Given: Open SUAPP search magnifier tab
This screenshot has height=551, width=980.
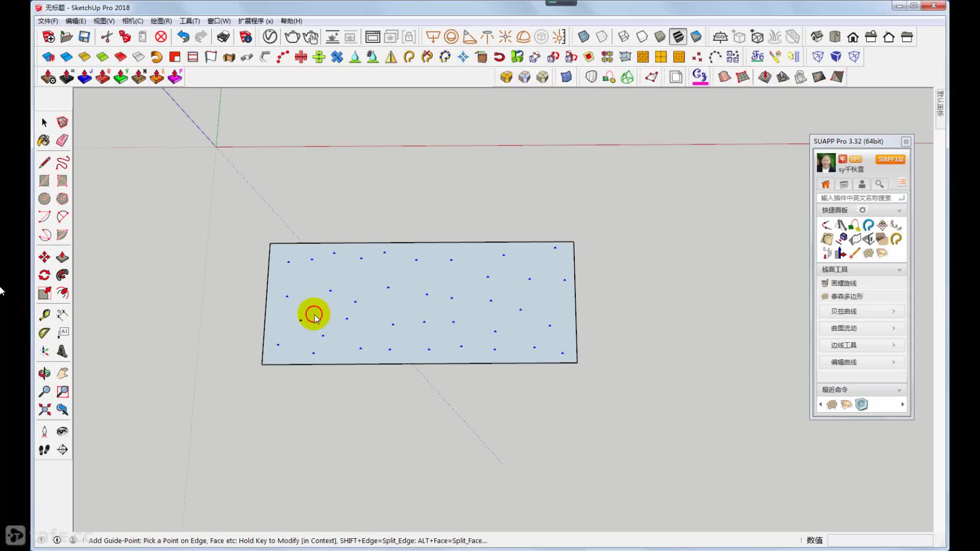Looking at the screenshot, I should pos(879,184).
